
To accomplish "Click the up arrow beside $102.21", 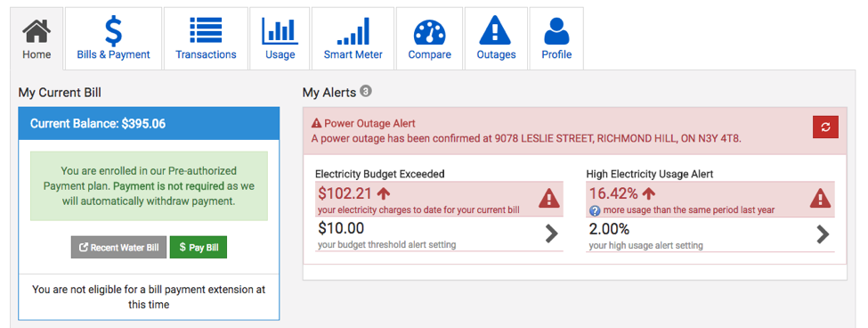I will coord(383,193).
